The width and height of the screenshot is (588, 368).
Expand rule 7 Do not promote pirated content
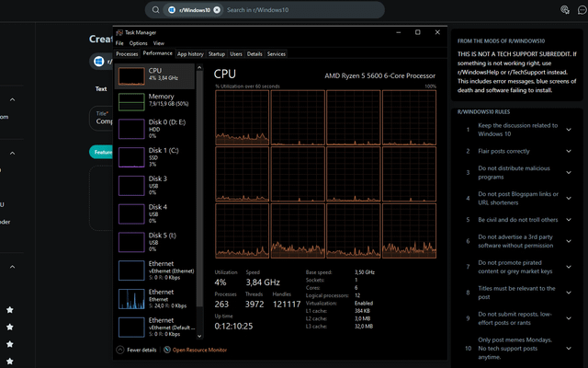tap(569, 267)
